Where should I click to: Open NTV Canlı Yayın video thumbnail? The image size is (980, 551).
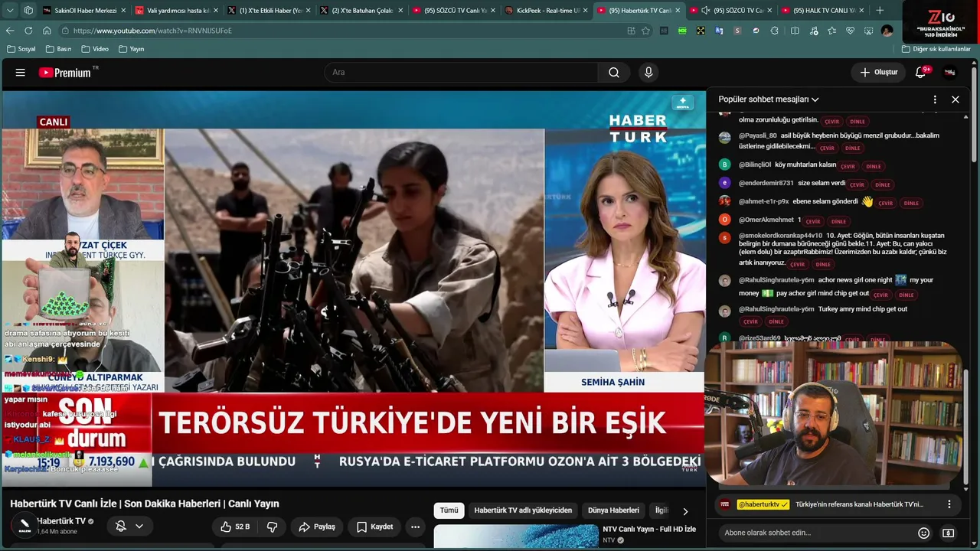click(x=516, y=537)
